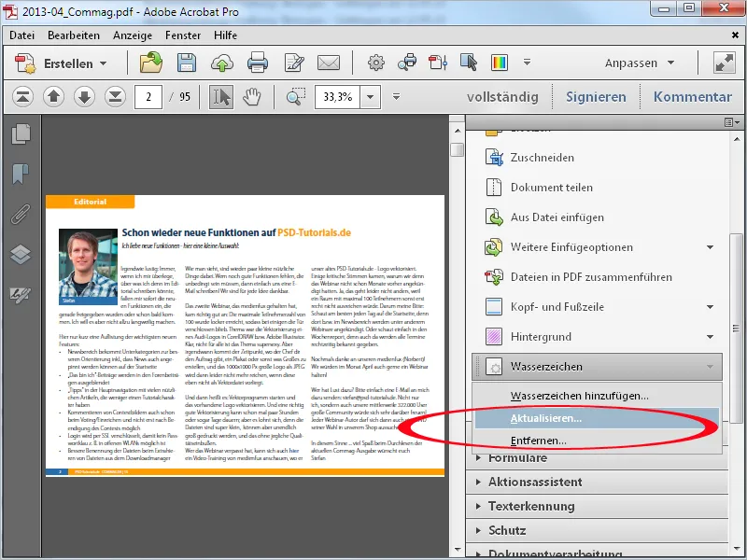Screen dimensions: 747x560
Task: Expand the Texterkennung section
Action: 597,506
